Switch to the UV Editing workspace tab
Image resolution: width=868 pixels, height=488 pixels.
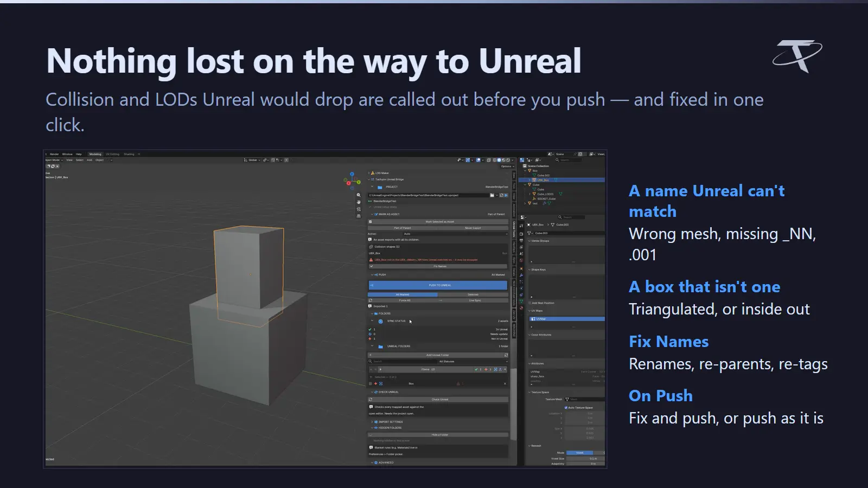112,154
